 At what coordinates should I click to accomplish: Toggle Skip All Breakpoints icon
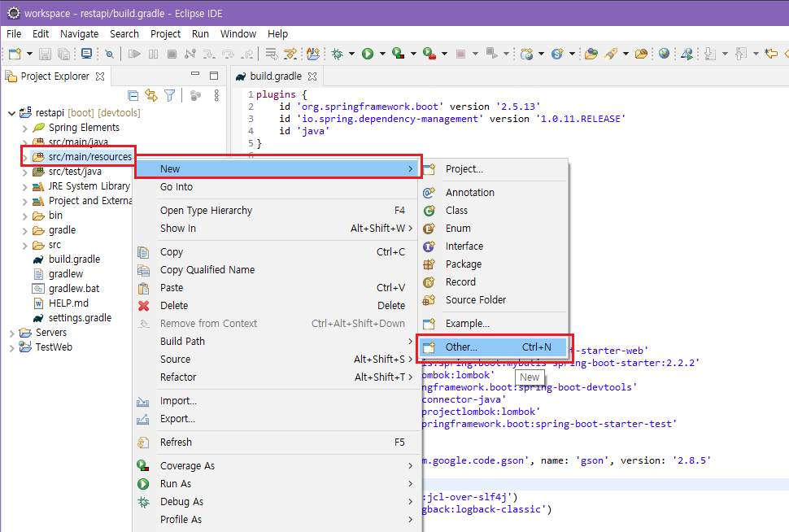(109, 54)
